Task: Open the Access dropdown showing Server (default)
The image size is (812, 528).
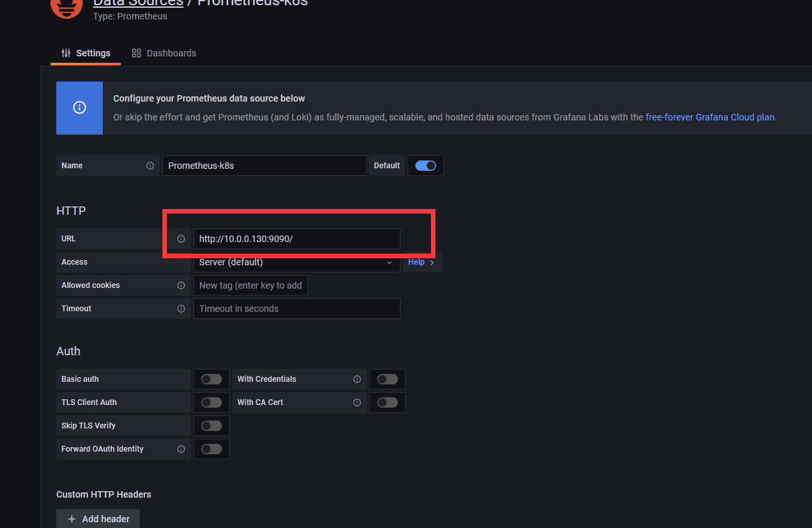Action: 297,262
